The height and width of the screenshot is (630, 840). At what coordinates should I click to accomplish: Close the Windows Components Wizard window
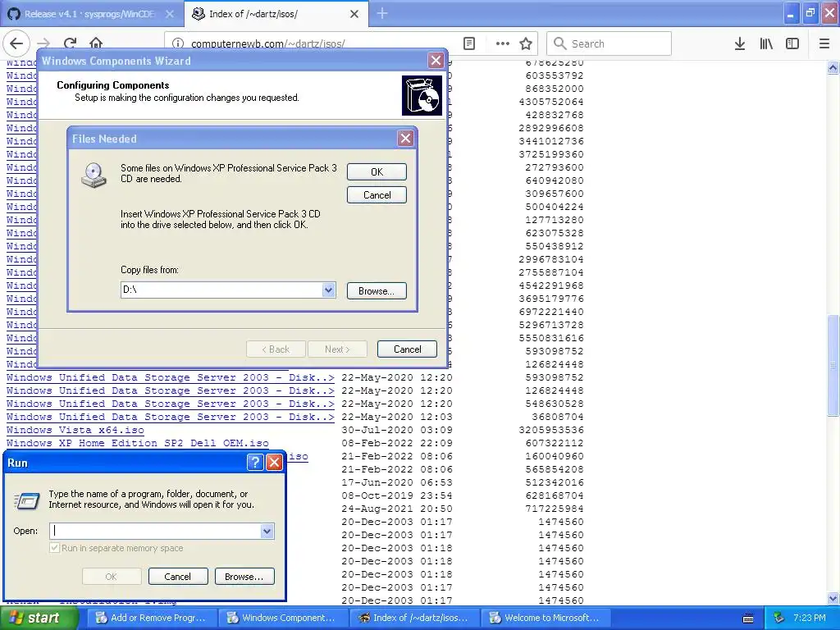tap(436, 60)
